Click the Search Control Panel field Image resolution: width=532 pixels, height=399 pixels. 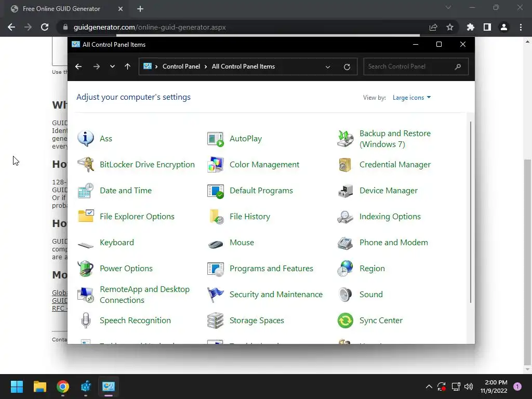point(416,66)
